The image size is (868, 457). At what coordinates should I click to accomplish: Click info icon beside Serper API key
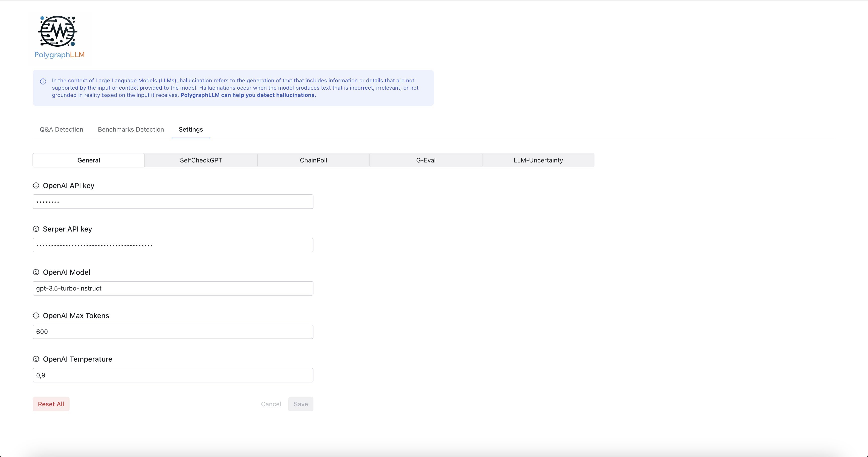[36, 229]
